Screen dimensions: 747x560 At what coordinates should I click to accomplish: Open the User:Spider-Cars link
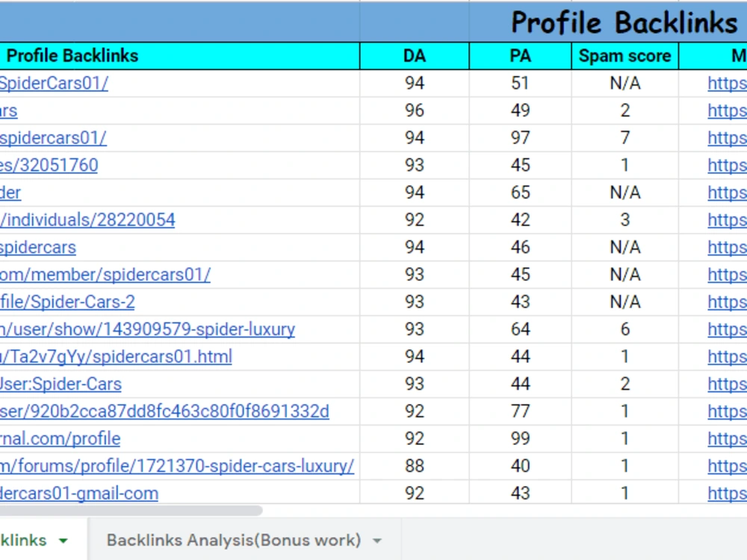point(61,385)
